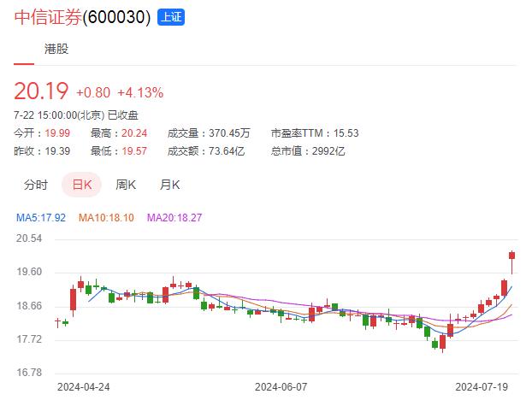This screenshot has width=532, height=400.
Task: Switch chart to 周K view
Action: pos(126,185)
